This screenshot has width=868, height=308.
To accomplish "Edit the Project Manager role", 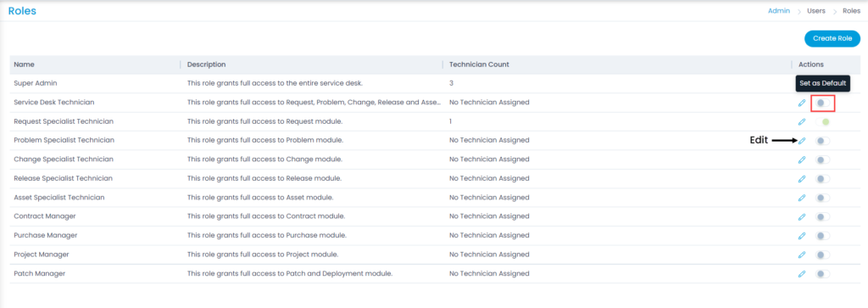I will tap(802, 255).
